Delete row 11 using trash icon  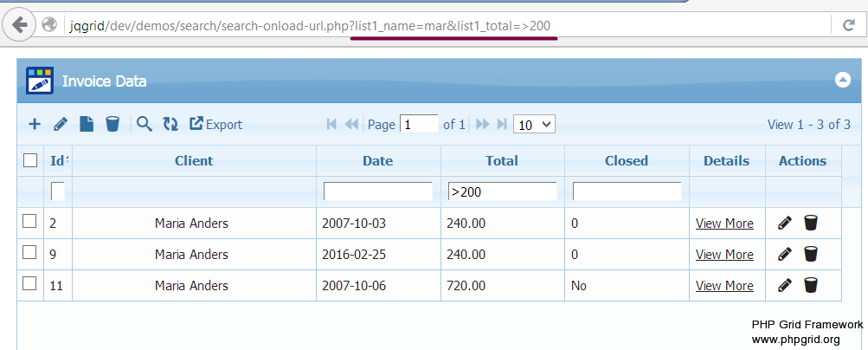click(x=811, y=285)
